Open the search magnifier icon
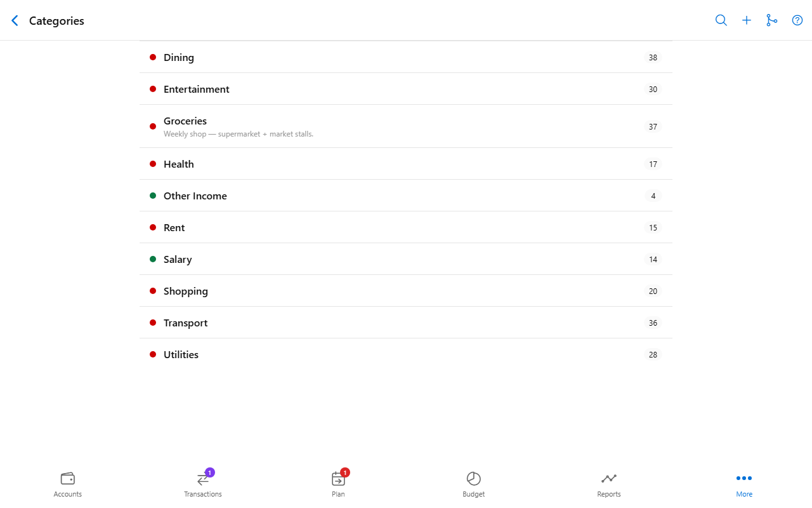This screenshot has height=508, width=812. (x=721, y=20)
